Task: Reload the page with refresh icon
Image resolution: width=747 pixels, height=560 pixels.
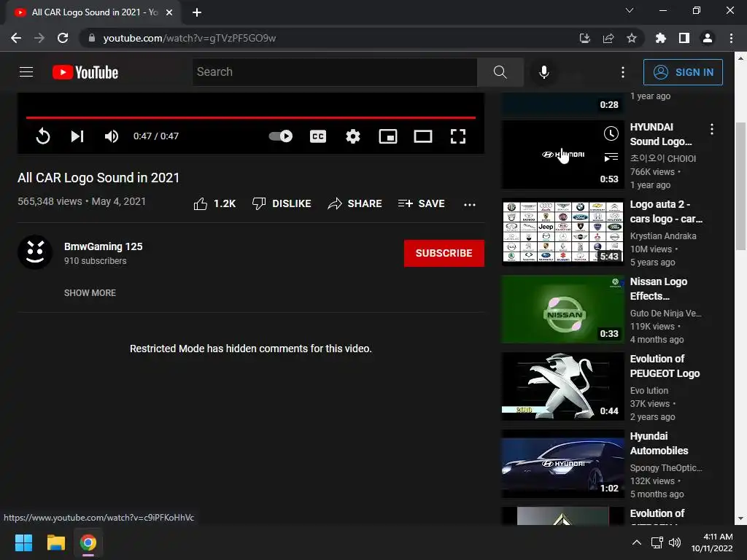Action: [x=63, y=38]
